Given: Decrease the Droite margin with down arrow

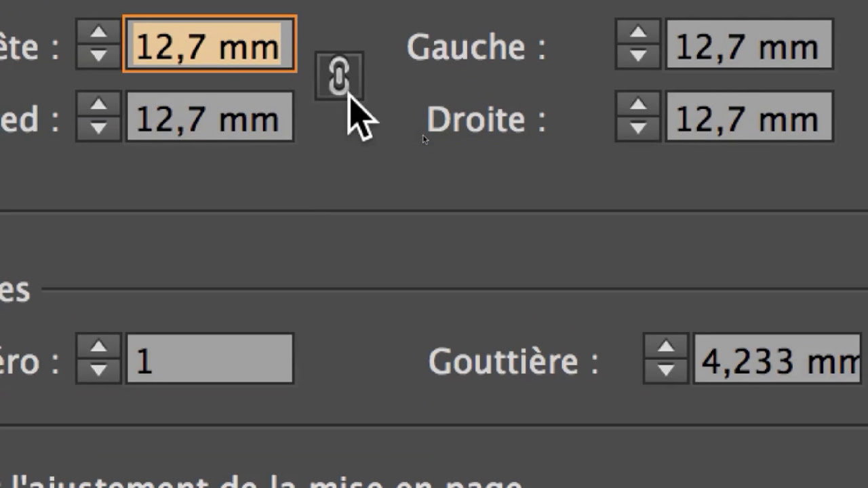Looking at the screenshot, I should [x=637, y=127].
